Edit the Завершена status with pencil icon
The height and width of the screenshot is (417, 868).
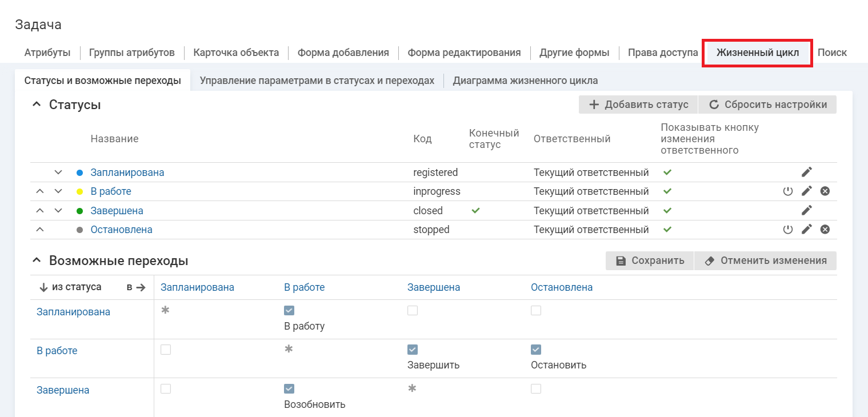[x=806, y=210]
